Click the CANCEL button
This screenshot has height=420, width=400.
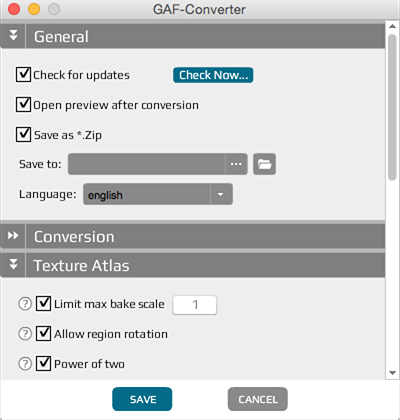(x=258, y=399)
